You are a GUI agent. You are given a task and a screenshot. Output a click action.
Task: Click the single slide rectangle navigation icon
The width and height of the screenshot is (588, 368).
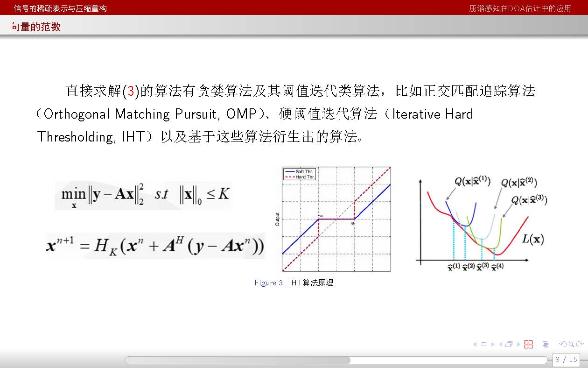tap(484, 344)
